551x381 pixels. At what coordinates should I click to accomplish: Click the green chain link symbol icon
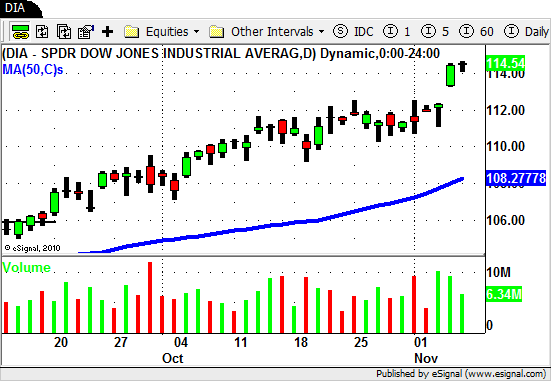point(20,32)
